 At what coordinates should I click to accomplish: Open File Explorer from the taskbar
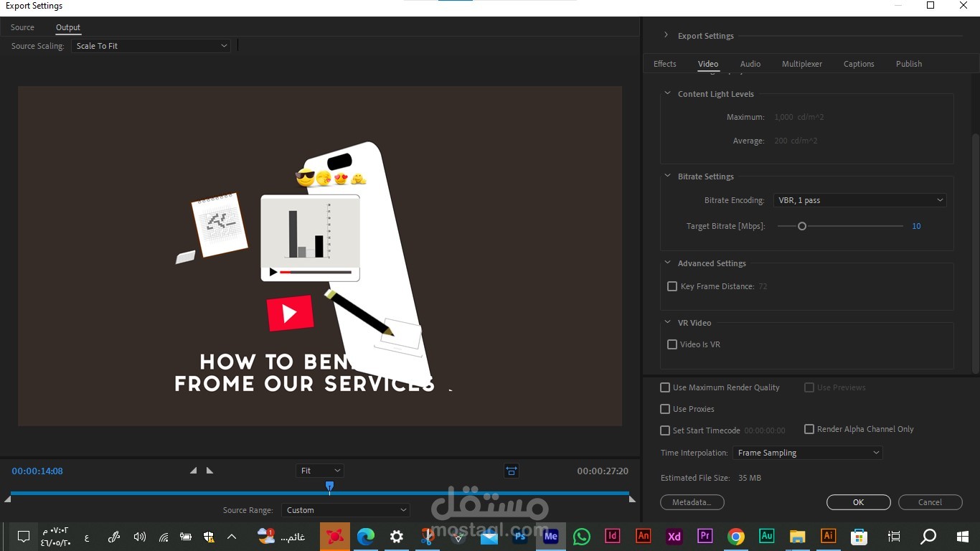[798, 536]
